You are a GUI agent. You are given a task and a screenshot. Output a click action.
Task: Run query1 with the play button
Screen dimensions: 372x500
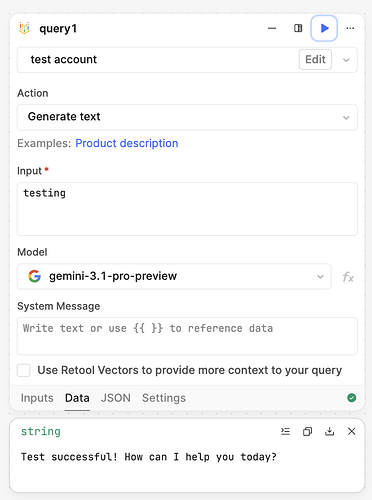click(x=324, y=28)
